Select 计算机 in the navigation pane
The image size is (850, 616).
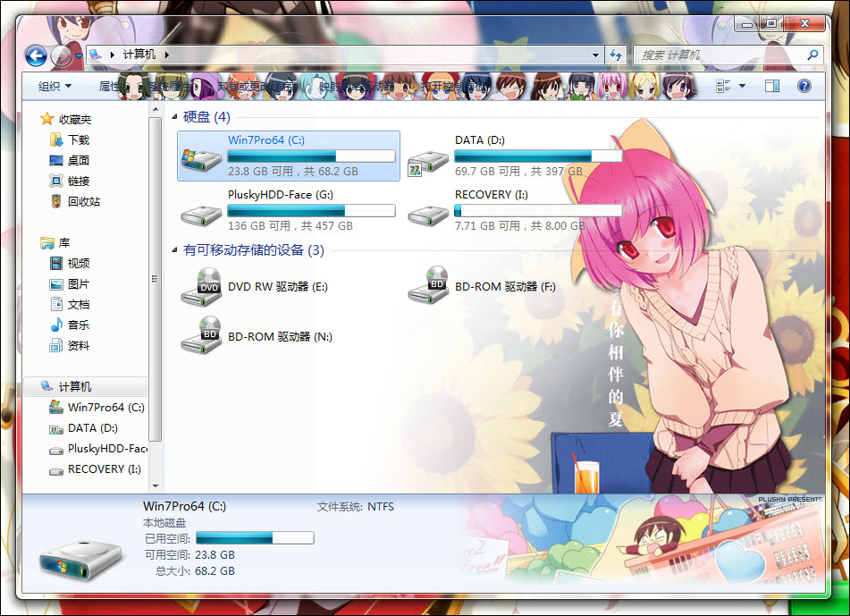click(x=86, y=386)
